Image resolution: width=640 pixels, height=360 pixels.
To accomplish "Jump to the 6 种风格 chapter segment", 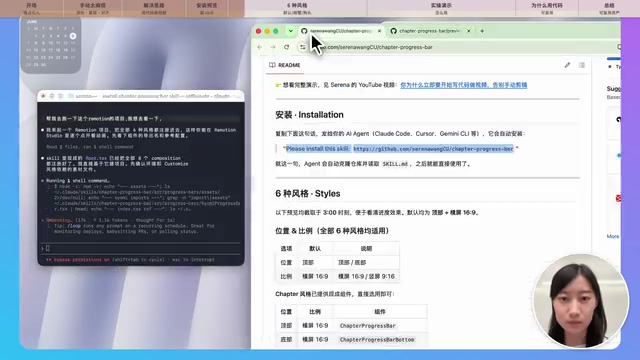I will coord(305,9).
